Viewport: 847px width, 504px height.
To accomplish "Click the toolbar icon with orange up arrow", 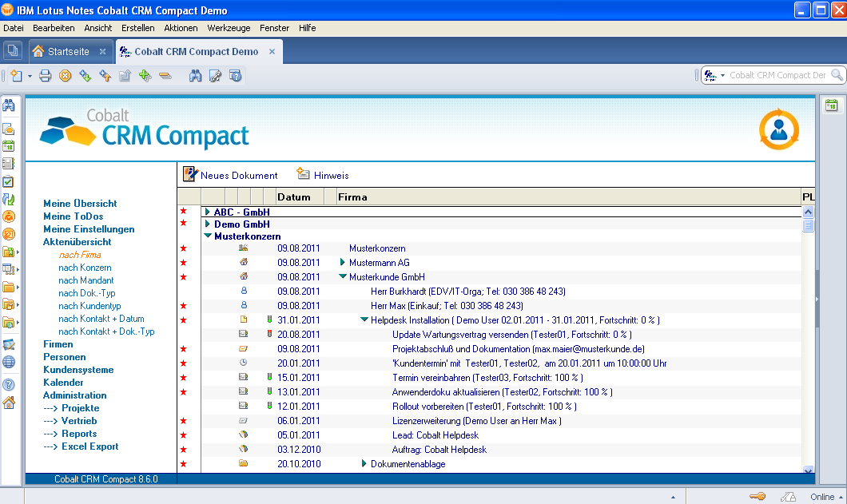I will coord(105,76).
